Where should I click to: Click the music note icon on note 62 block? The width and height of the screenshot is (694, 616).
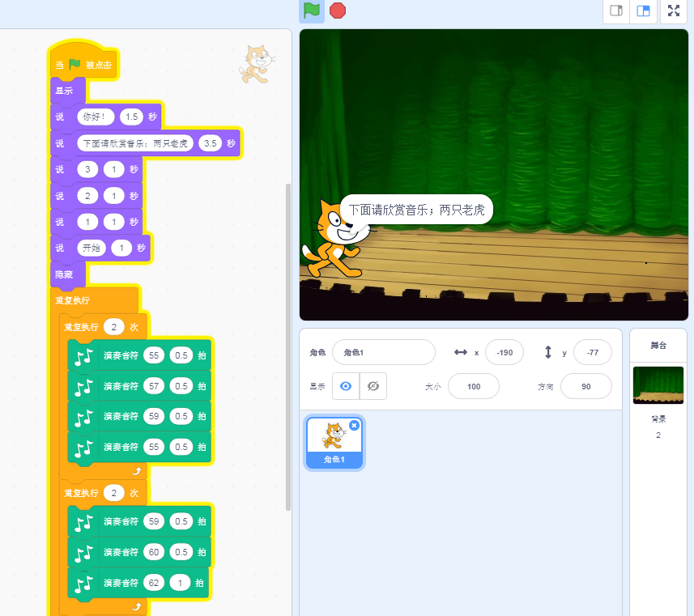point(83,584)
